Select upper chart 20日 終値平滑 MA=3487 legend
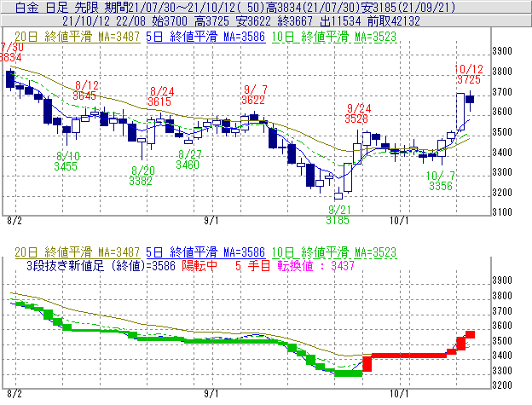This screenshot has height=405, width=532. (77, 37)
